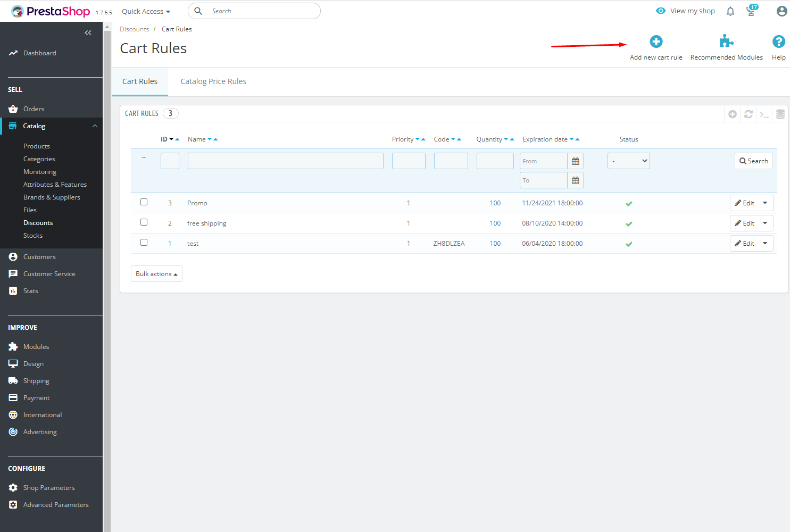Click the Name filter input
Viewport: 790px width, 532px height.
click(x=286, y=161)
